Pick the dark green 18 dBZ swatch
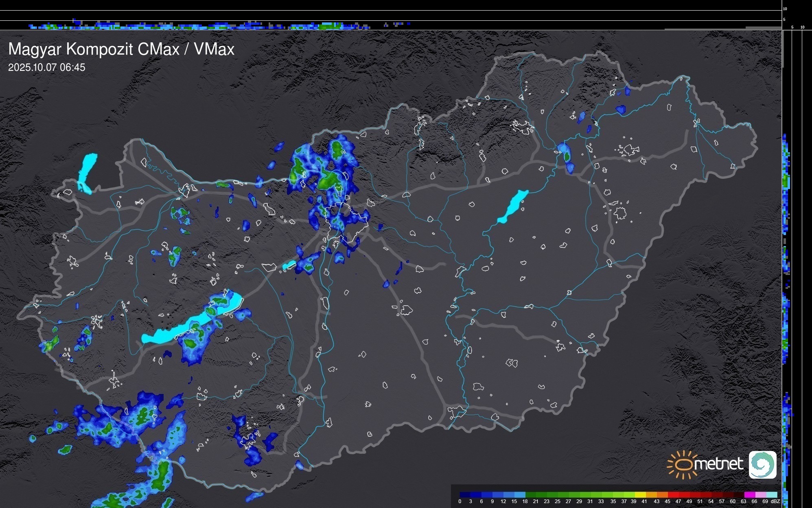 pyautogui.click(x=530, y=495)
